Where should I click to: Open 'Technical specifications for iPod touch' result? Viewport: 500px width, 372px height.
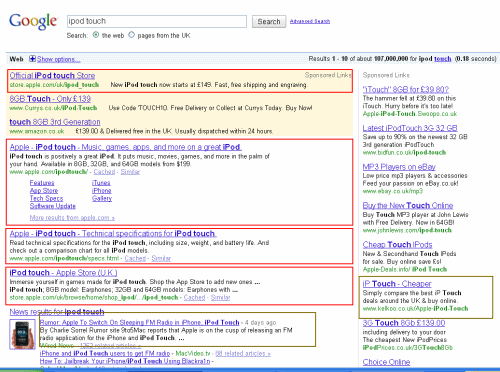tap(113, 234)
